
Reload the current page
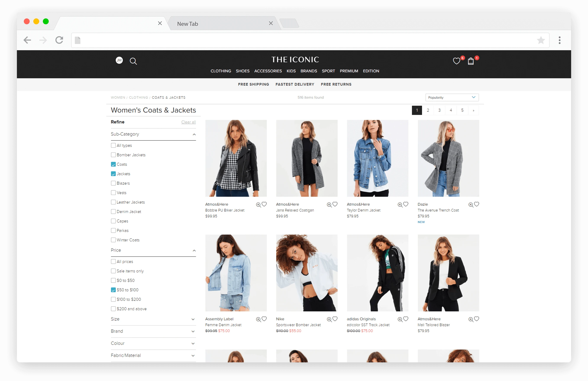(x=59, y=40)
